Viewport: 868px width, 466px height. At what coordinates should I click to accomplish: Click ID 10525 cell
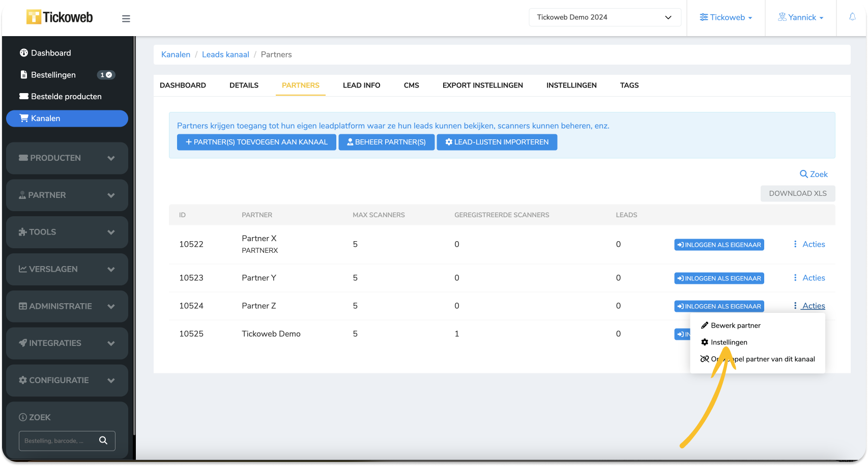[x=191, y=334]
